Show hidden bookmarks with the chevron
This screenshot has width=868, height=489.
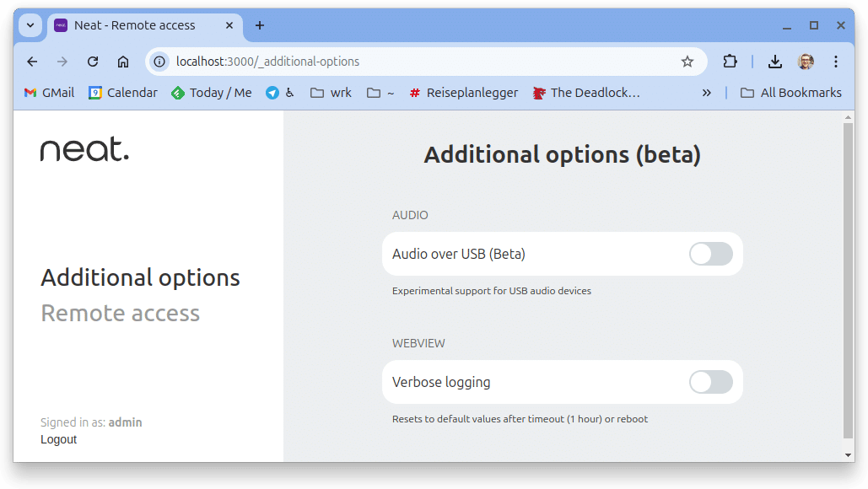(706, 93)
